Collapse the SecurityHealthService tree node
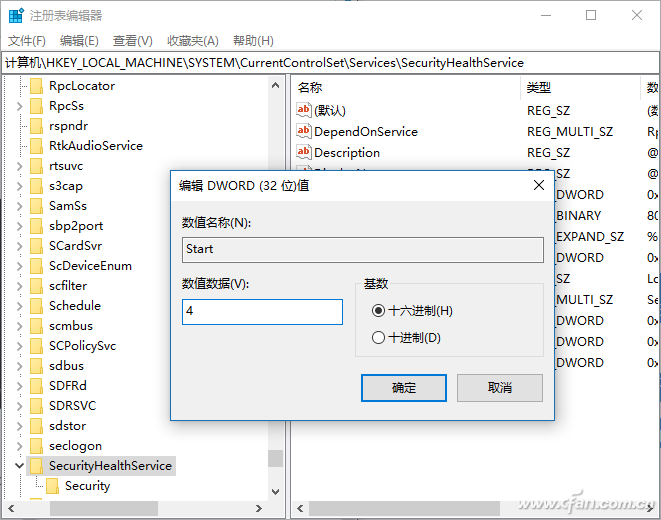 tap(19, 466)
